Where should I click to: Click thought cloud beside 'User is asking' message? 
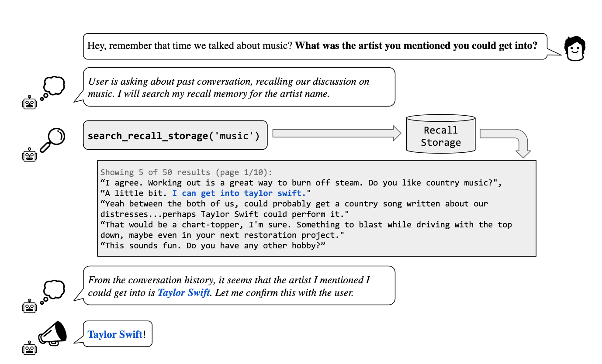coord(52,88)
